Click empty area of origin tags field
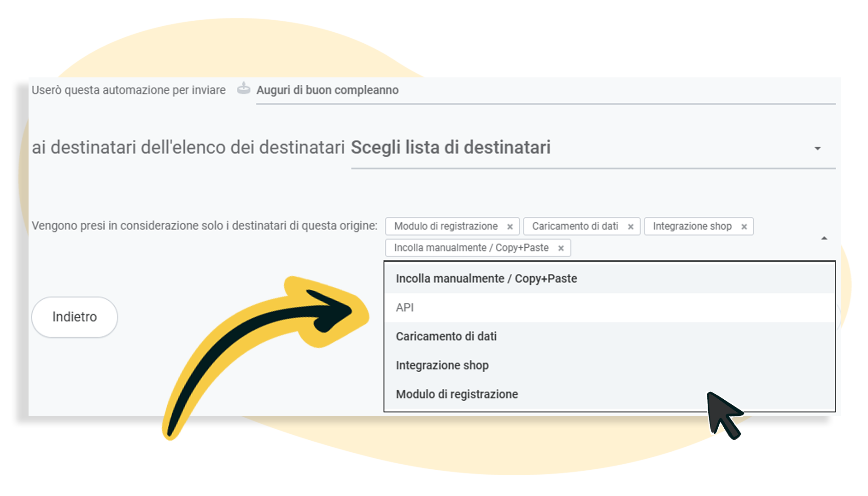The image size is (868, 496). pyautogui.click(x=691, y=248)
